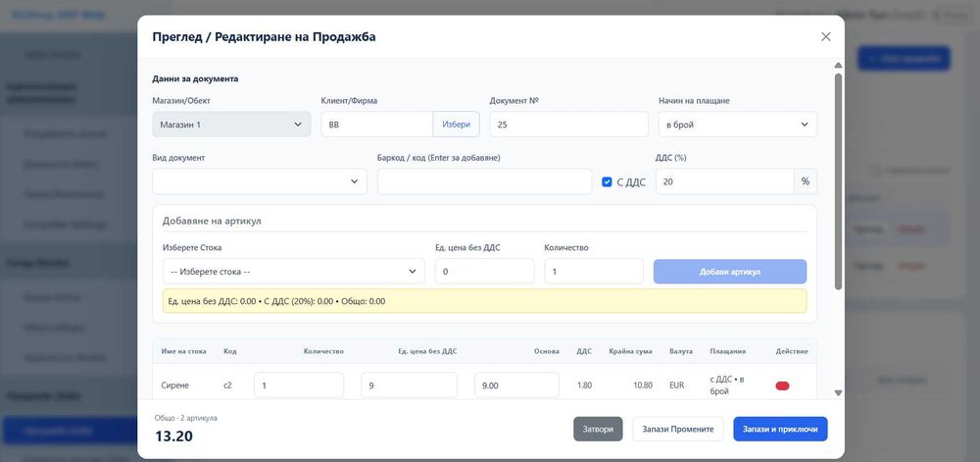
Task: Edit base amount 9.00 in Сирене row
Action: (516, 385)
